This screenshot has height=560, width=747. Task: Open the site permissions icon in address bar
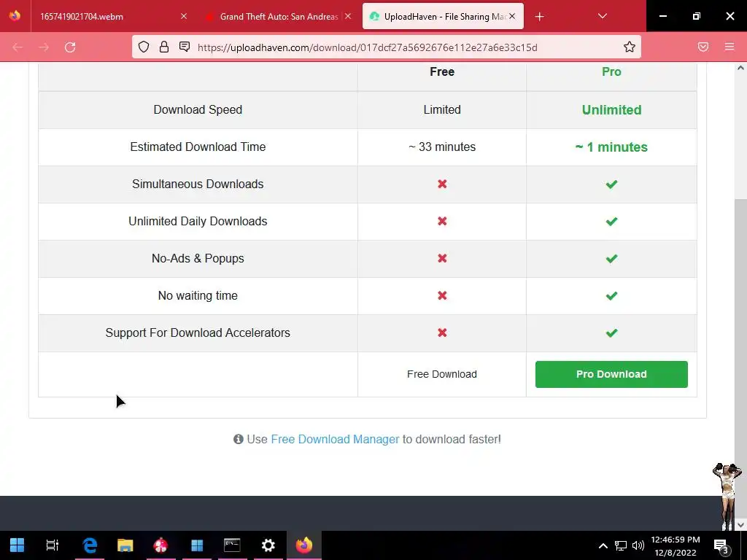pyautogui.click(x=185, y=47)
